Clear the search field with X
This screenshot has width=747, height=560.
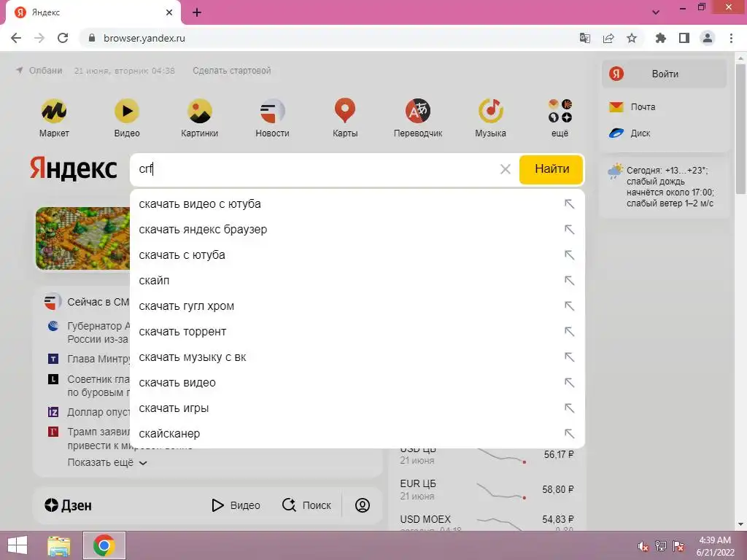506,169
